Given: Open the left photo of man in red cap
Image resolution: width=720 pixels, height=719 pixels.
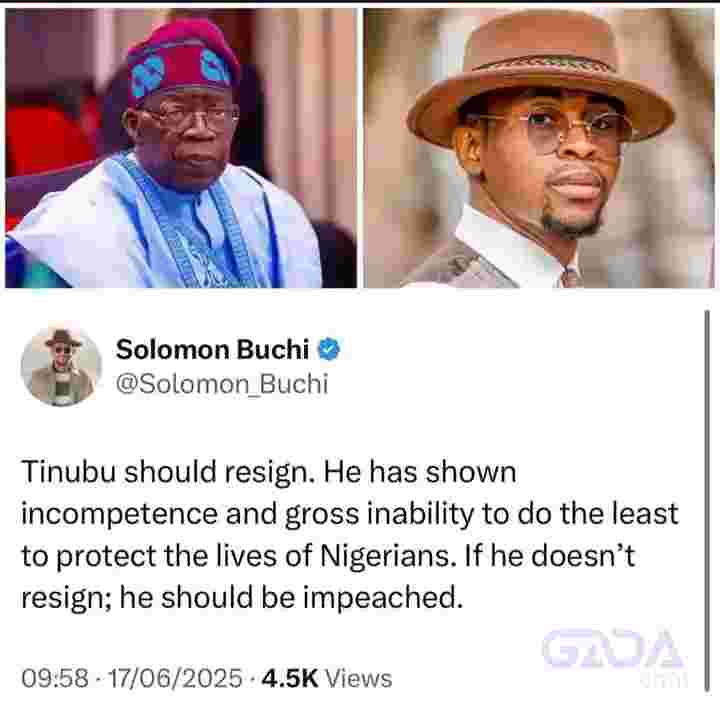Looking at the screenshot, I should click(181, 148).
